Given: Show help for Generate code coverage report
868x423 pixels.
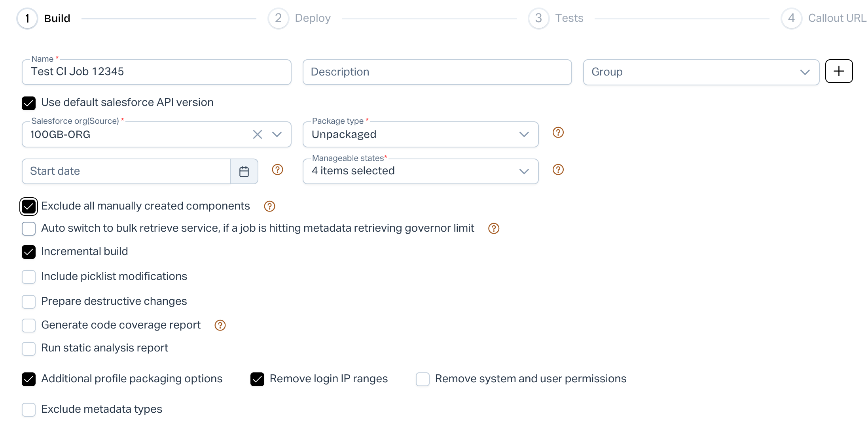Looking at the screenshot, I should [x=220, y=325].
